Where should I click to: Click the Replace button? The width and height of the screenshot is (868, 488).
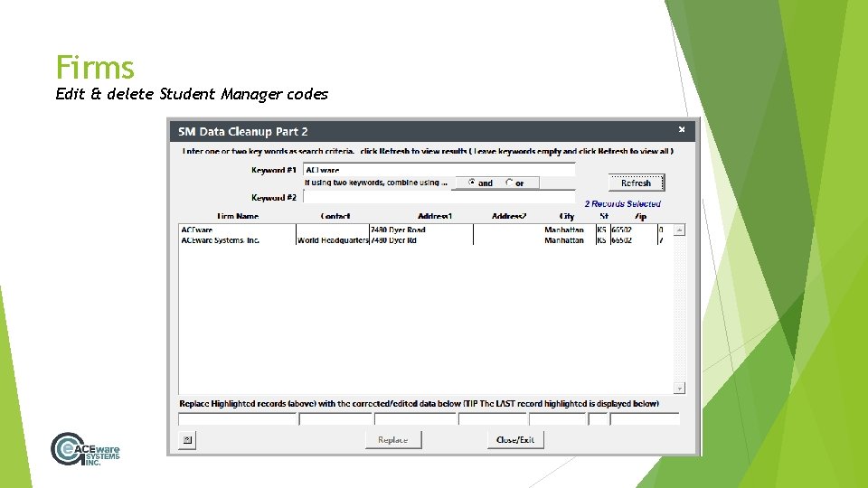[393, 440]
